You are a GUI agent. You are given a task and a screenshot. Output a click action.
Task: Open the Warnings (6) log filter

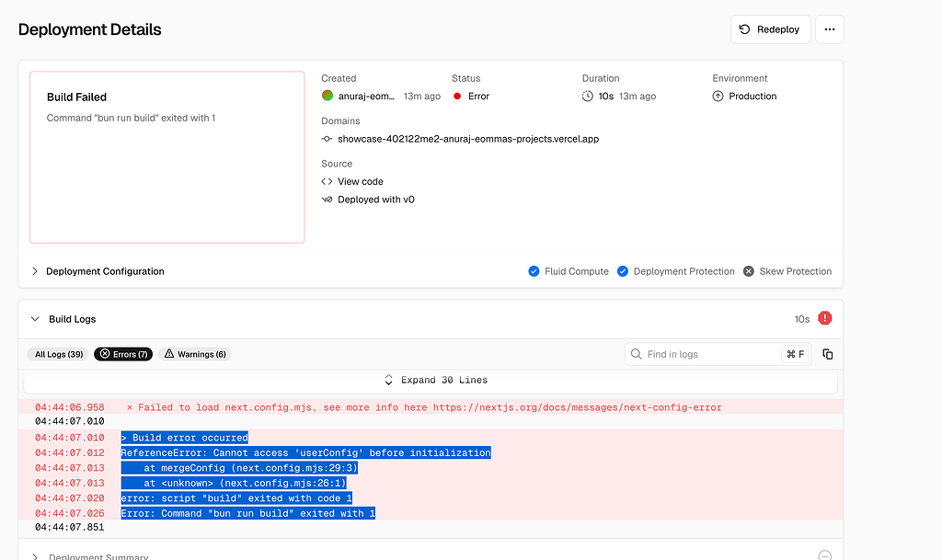(x=194, y=353)
